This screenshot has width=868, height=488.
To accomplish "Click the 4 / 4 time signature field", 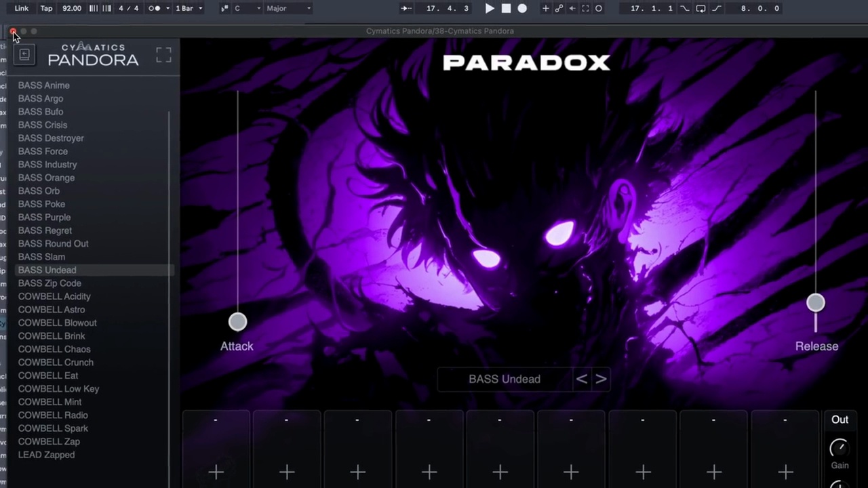I will 128,8.
